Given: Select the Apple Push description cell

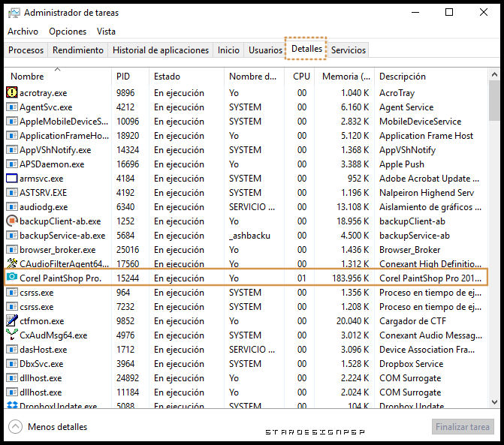Looking at the screenshot, I should click(402, 164).
